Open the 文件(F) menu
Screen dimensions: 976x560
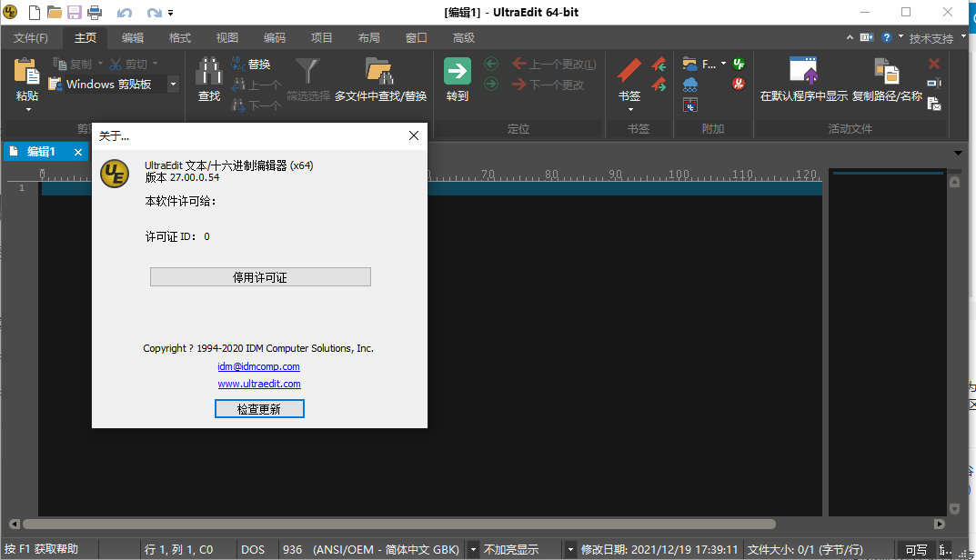click(x=31, y=38)
